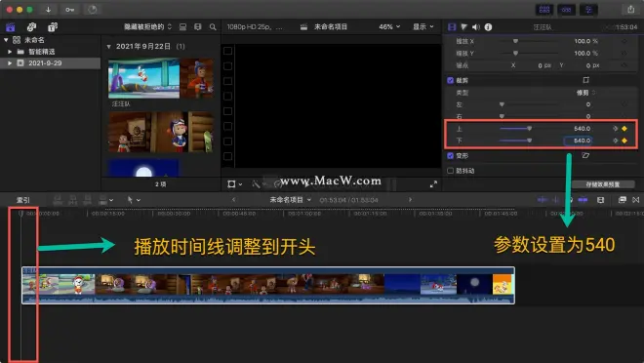The height and width of the screenshot is (363, 644).
Task: Open the Keyword Editor key button
Action: point(70,9)
